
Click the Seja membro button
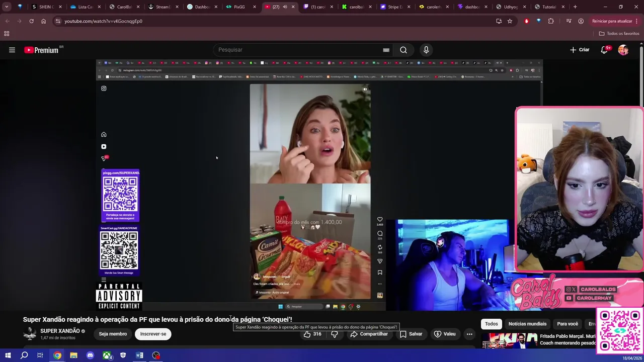pos(113,334)
